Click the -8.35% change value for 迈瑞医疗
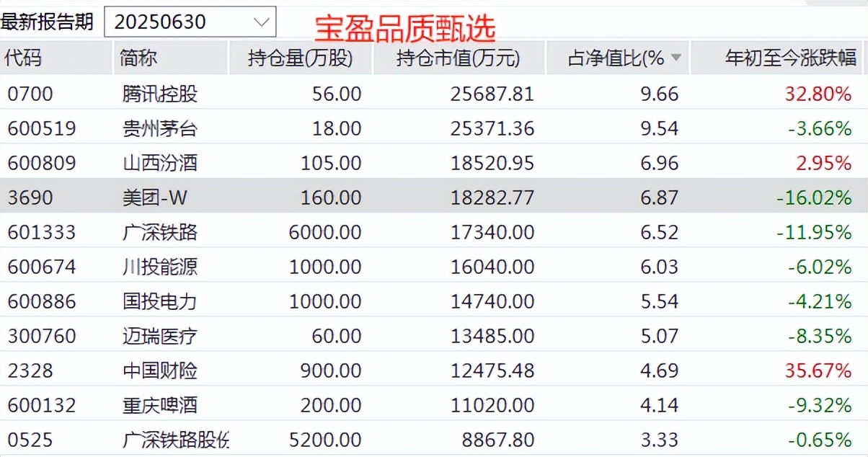 (x=820, y=336)
